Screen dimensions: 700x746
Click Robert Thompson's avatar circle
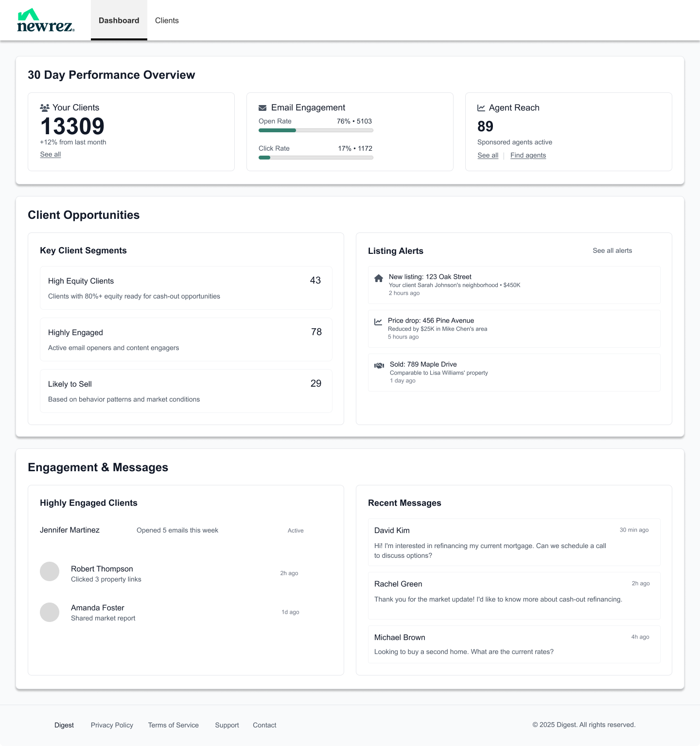click(x=50, y=571)
